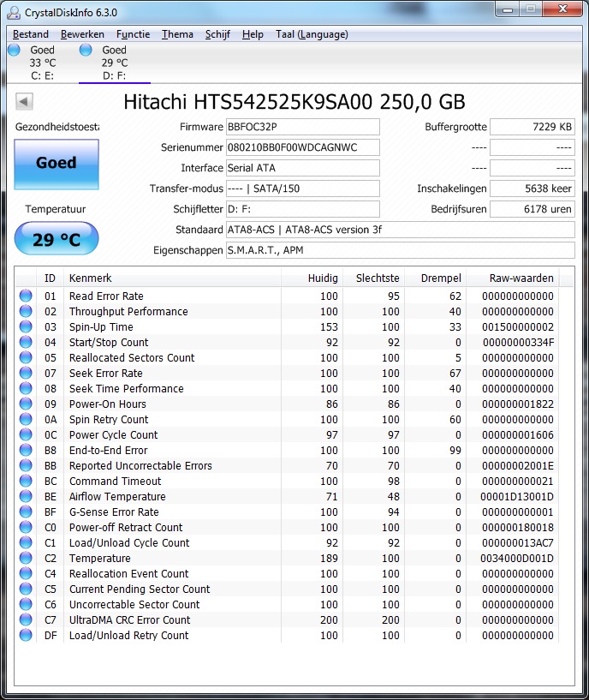
Task: Click status icon for Seek Error Rate
Action: (26, 373)
